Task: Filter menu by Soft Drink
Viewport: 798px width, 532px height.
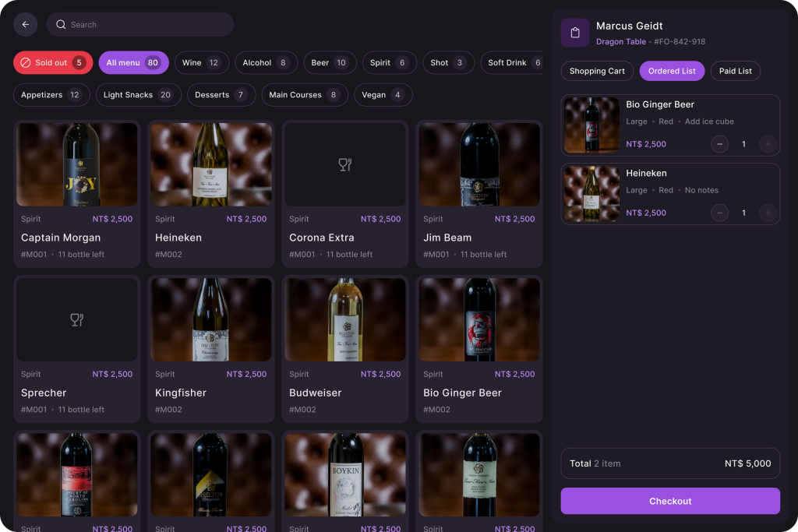Action: point(511,62)
